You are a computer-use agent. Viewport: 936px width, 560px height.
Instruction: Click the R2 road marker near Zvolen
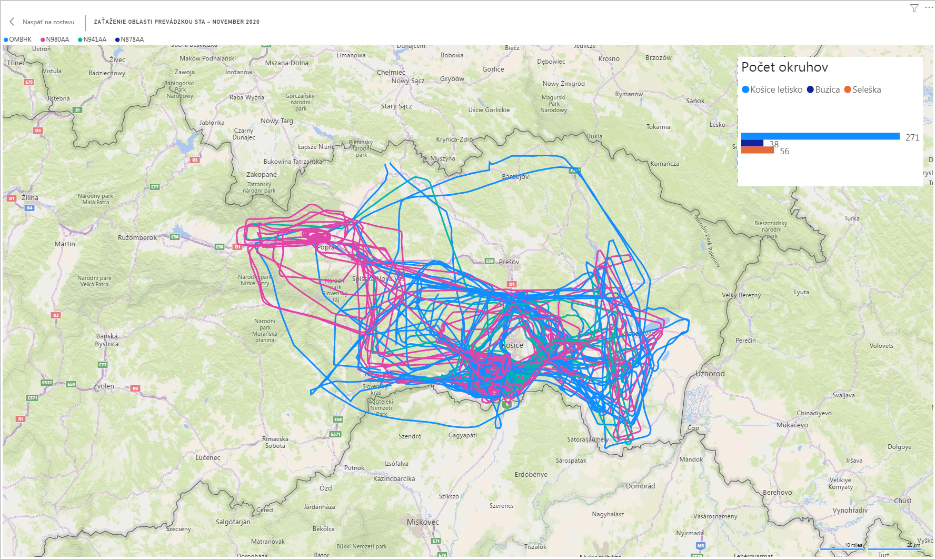[135, 388]
